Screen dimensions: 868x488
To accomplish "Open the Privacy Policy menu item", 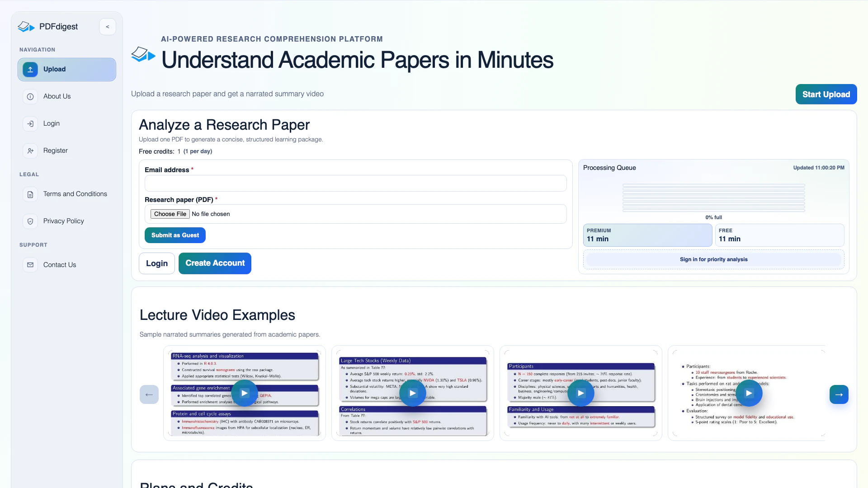I will (64, 221).
